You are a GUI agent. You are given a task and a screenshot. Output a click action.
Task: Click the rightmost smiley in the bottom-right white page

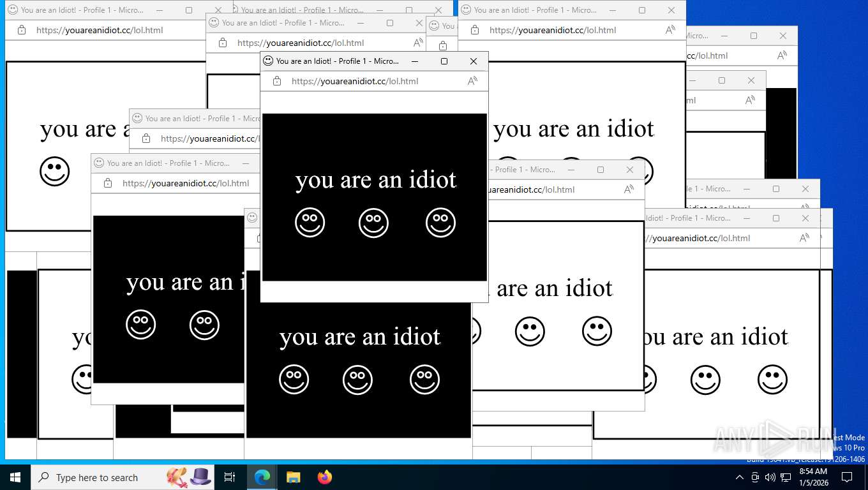773,380
